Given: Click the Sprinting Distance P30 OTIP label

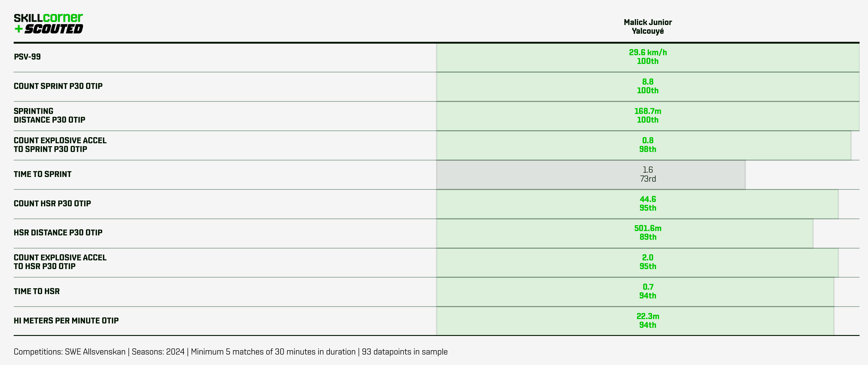Looking at the screenshot, I should coord(49,115).
